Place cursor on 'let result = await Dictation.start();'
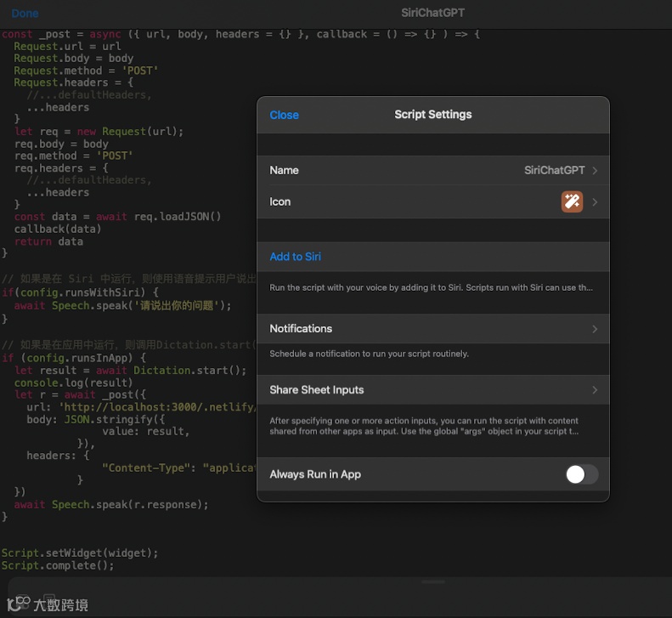 [130, 370]
